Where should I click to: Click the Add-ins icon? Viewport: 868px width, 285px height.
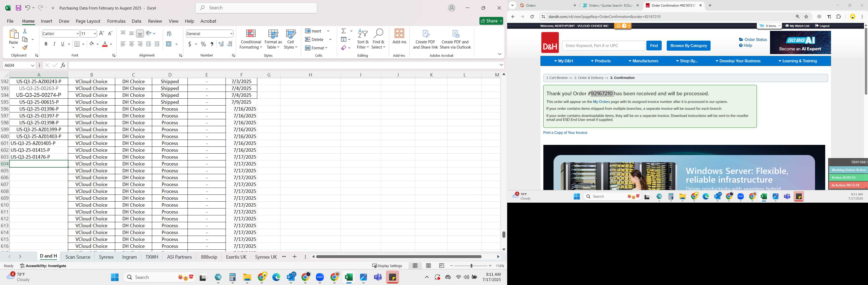(399, 36)
